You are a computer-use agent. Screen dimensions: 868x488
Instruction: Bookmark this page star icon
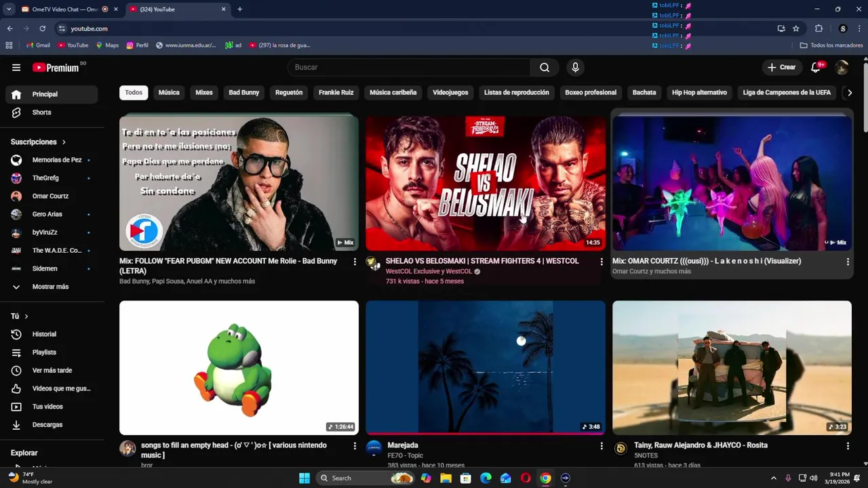796,28
